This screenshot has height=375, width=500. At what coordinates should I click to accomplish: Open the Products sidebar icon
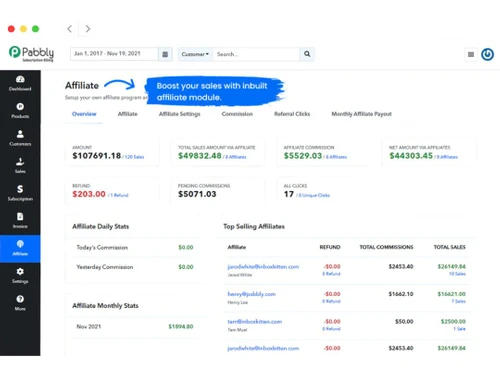(20, 107)
